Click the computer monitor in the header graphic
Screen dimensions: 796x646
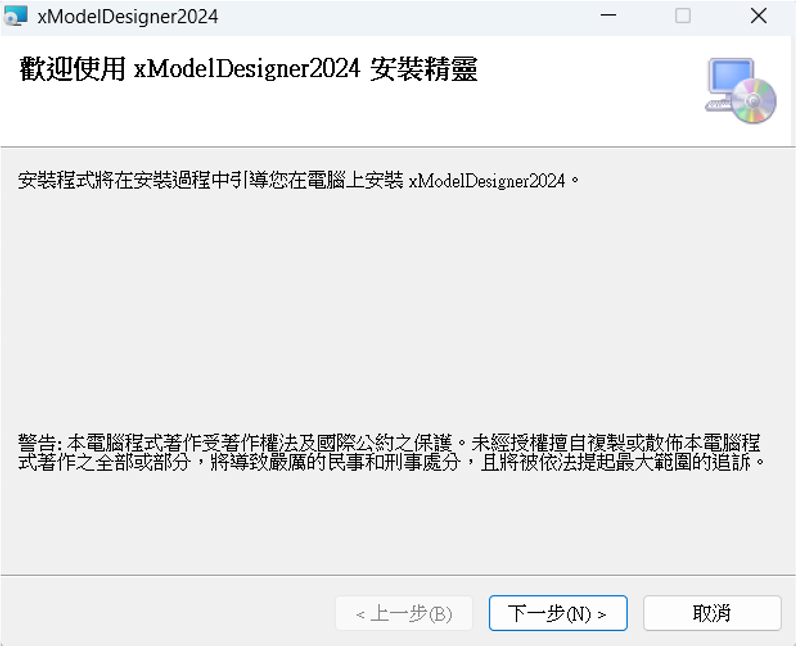[x=730, y=80]
